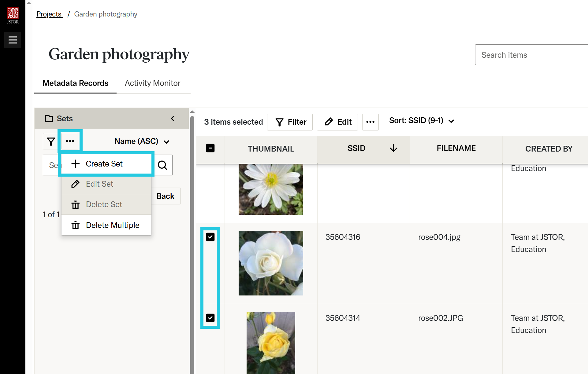Click the JSTOR logo icon
Viewport: 588px width, 374px height.
click(13, 16)
